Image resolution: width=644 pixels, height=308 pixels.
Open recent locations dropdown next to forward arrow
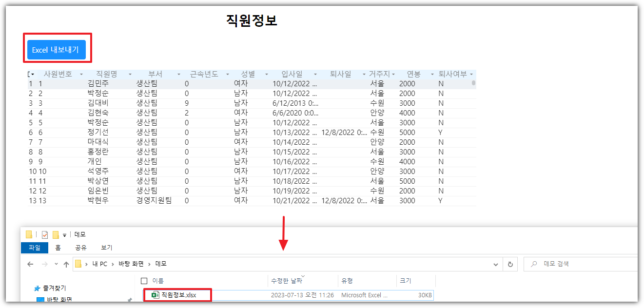click(x=56, y=264)
